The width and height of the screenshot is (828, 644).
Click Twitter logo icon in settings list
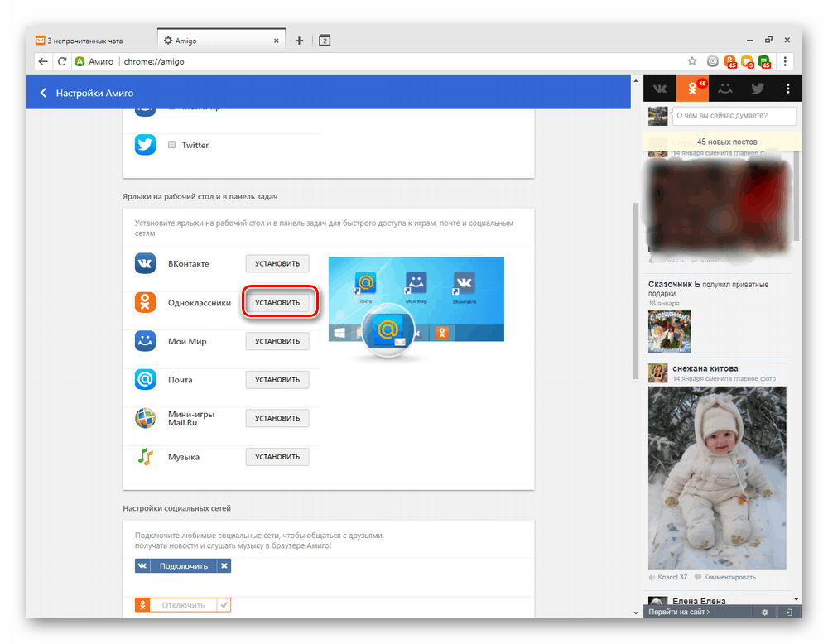145,145
